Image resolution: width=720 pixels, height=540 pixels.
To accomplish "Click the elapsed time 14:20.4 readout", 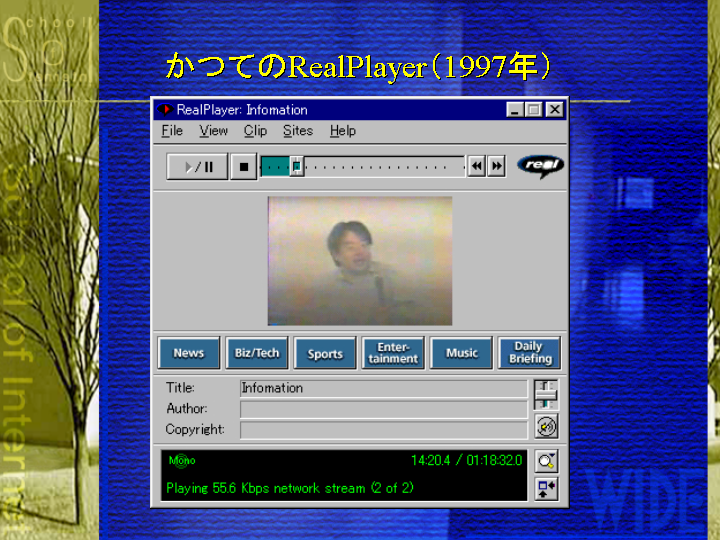I will click(x=430, y=460).
